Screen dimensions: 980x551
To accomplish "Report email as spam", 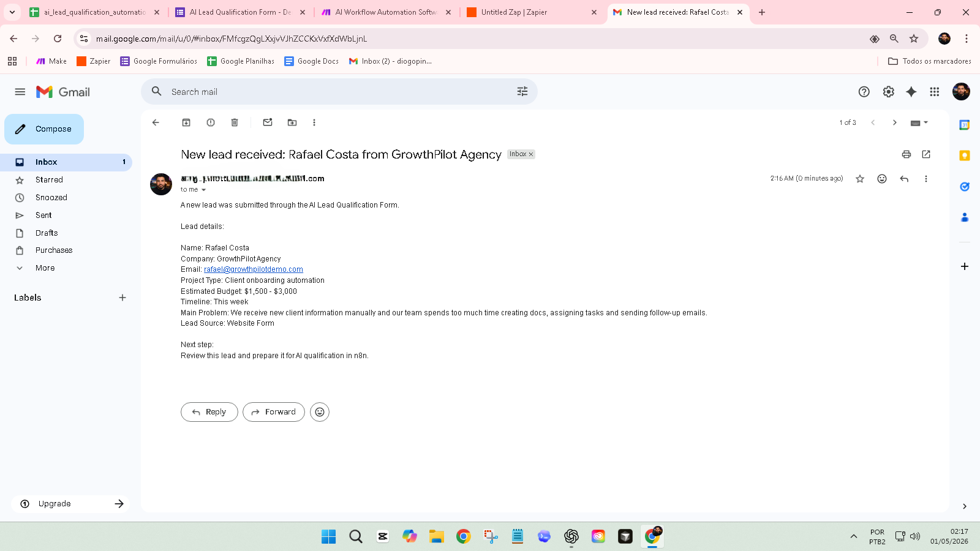I will click(x=211, y=122).
